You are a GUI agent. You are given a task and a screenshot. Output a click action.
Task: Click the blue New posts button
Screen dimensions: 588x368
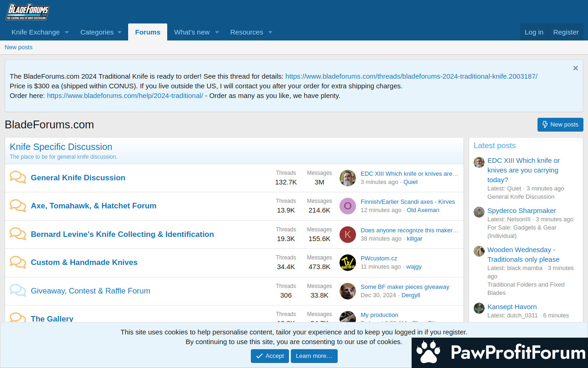tap(560, 125)
